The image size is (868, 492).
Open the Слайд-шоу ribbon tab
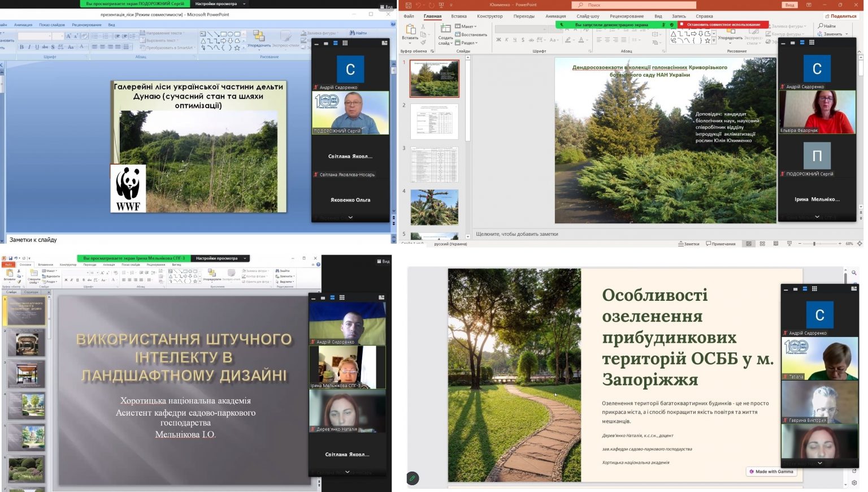tap(588, 16)
